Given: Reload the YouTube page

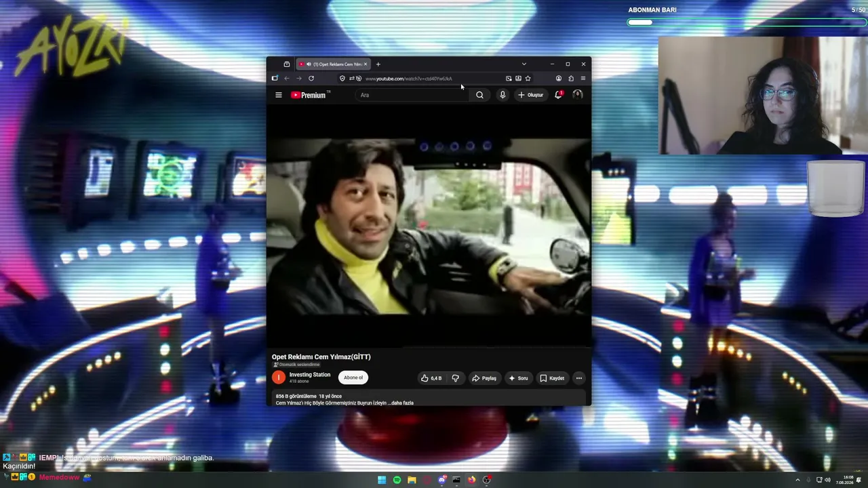Looking at the screenshot, I should tap(311, 79).
